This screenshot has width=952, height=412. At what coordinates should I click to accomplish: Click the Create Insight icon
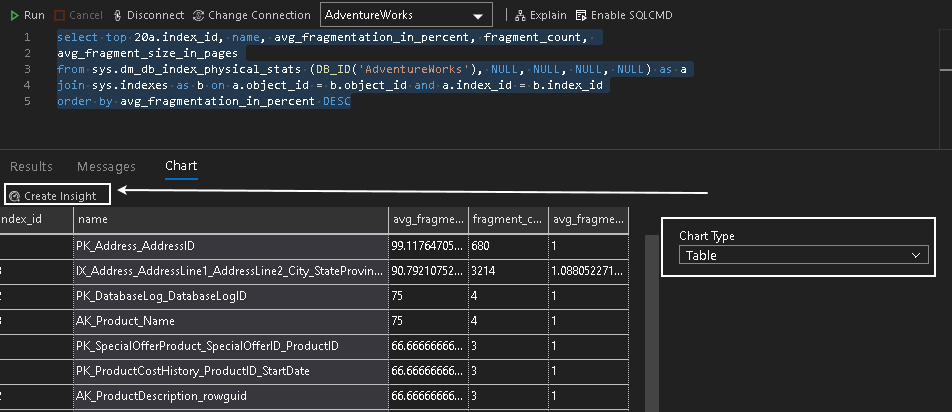(15, 196)
